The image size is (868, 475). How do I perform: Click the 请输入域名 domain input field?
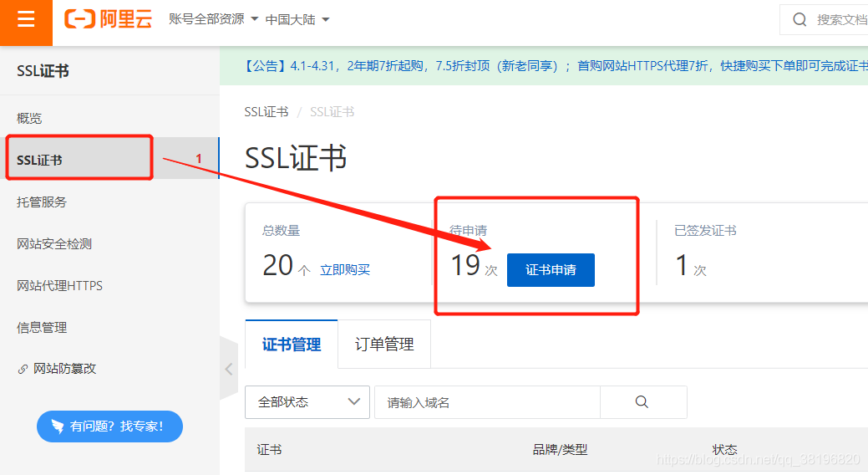(x=487, y=402)
